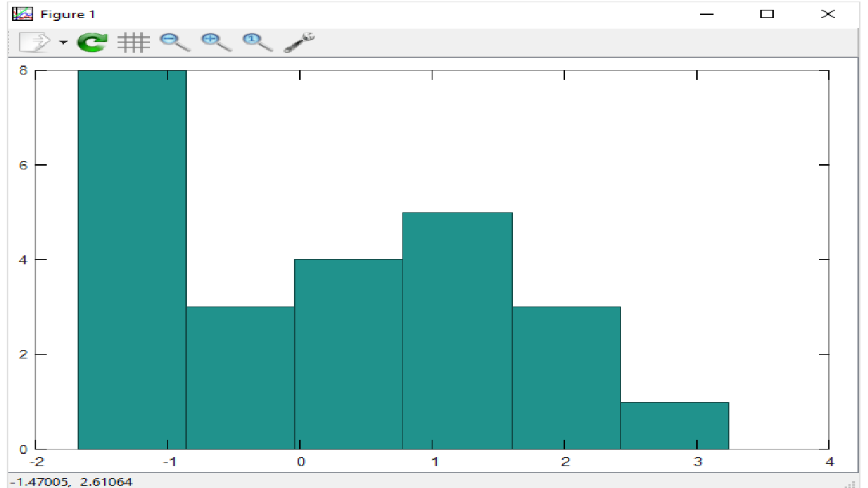The image size is (868, 488).
Task: Click the autoscale magnifier labeled 1
Action: 257,43
